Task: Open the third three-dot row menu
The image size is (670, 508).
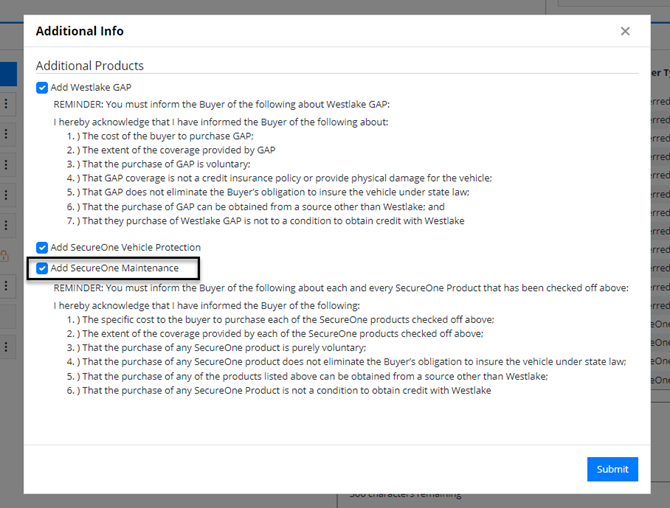Action: click(x=6, y=164)
